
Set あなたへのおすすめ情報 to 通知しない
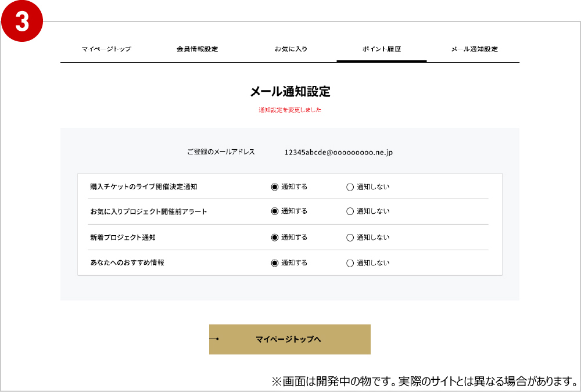[x=350, y=263]
